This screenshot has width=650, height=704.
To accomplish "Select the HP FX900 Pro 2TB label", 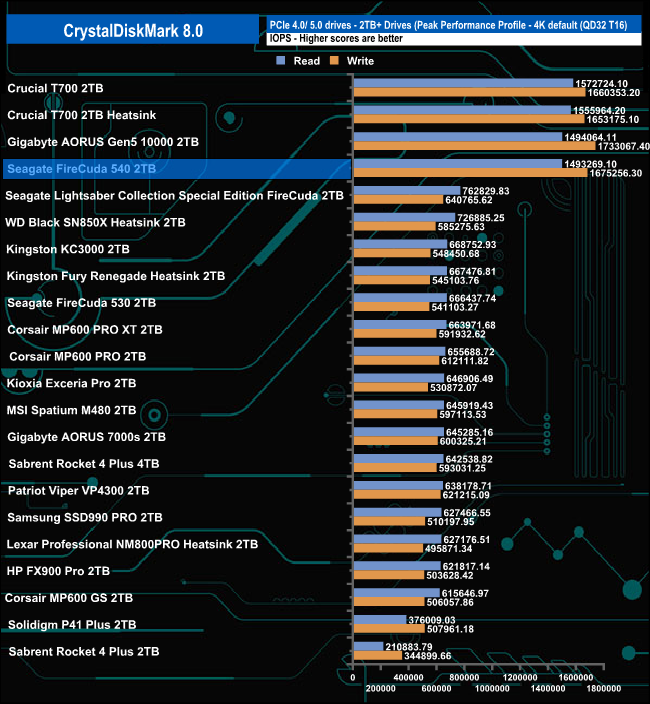I will click(58, 571).
